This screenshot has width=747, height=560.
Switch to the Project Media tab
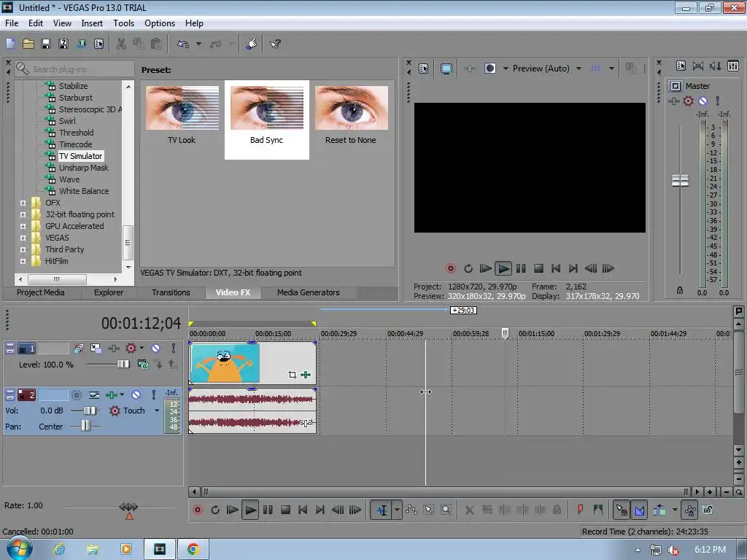[x=41, y=292]
